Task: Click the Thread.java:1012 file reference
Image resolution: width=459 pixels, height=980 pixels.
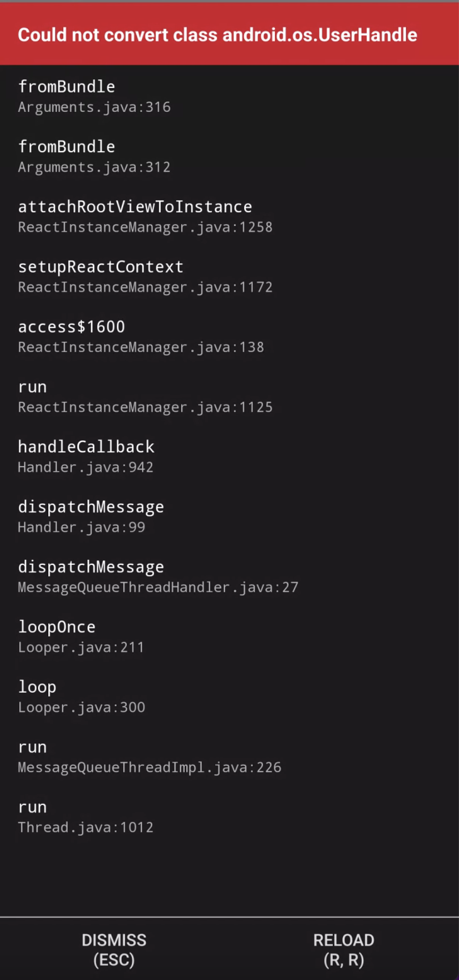Action: click(85, 827)
